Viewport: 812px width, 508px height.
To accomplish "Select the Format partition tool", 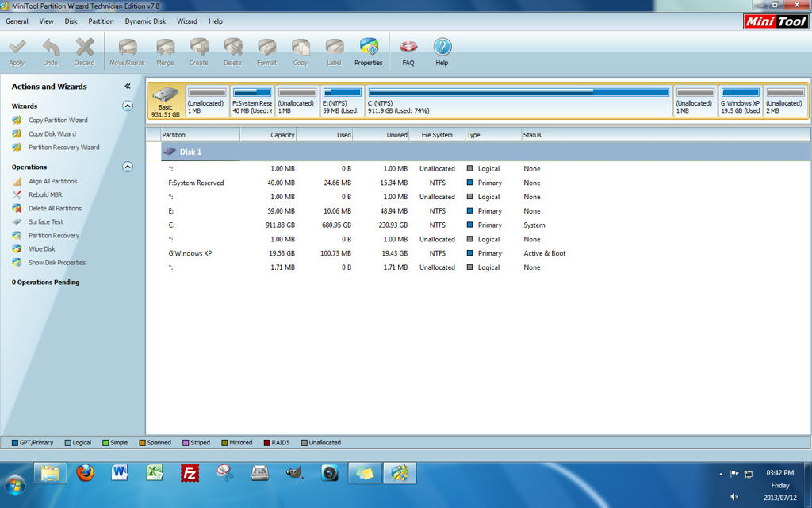I will [266, 52].
